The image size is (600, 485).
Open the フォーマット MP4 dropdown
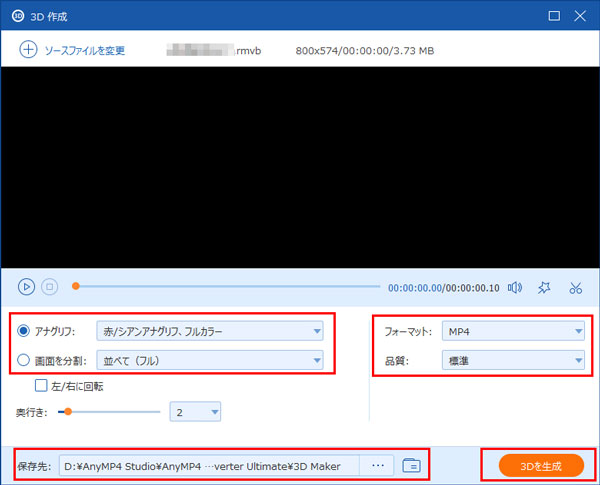point(513,331)
